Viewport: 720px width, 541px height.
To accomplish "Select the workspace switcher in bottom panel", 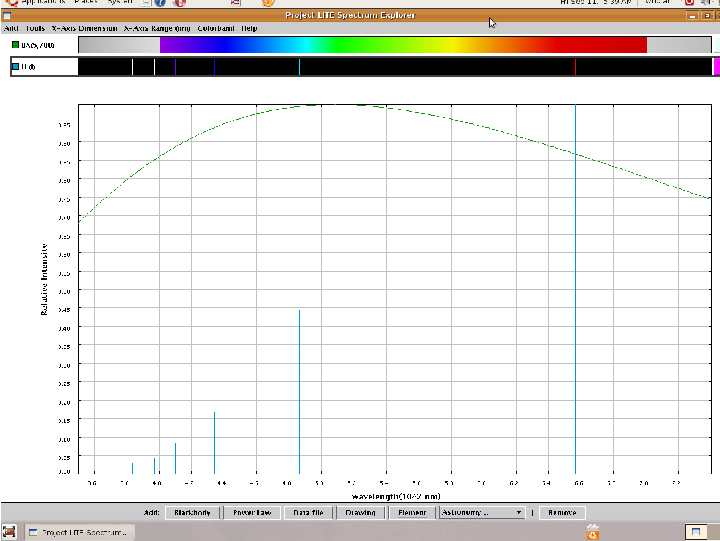I will [696, 531].
